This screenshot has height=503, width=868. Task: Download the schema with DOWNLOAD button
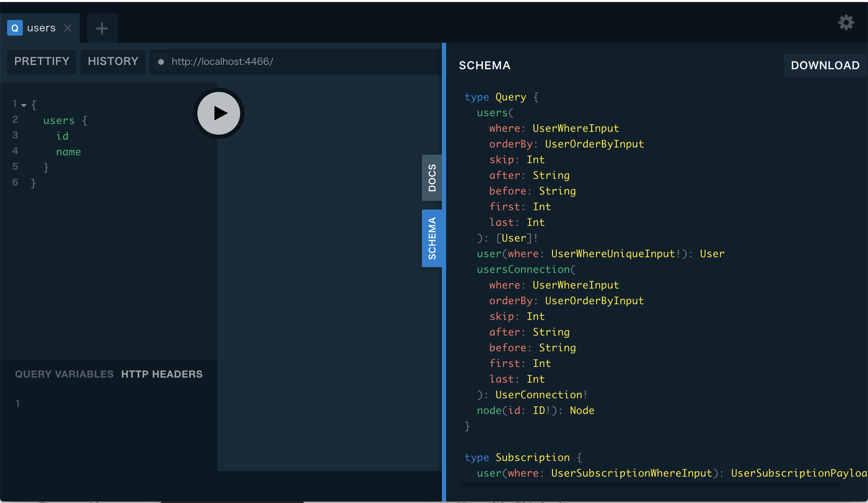(x=825, y=65)
